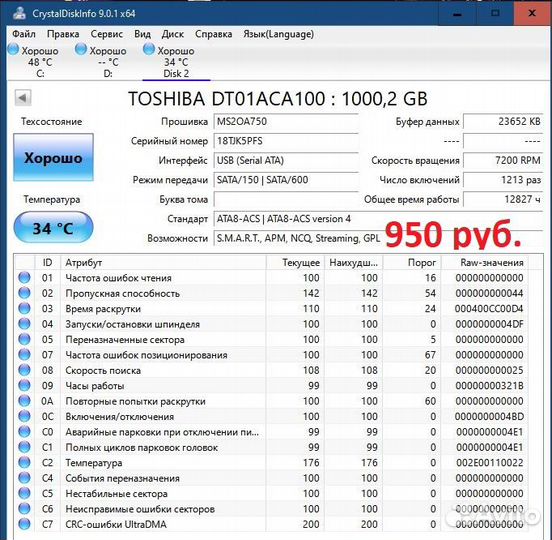Open the Вид menu

[x=142, y=34]
